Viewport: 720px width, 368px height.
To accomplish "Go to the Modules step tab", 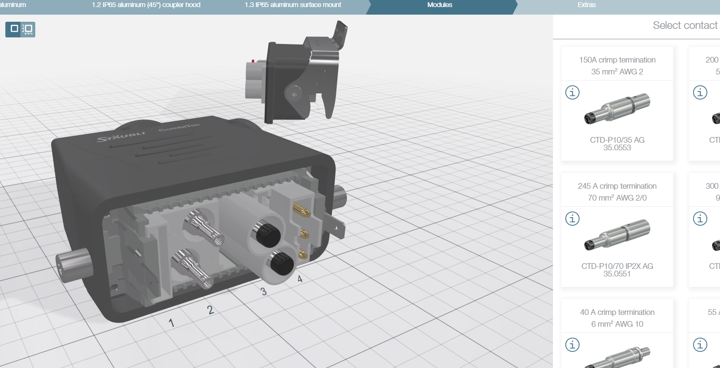I will [x=439, y=5].
